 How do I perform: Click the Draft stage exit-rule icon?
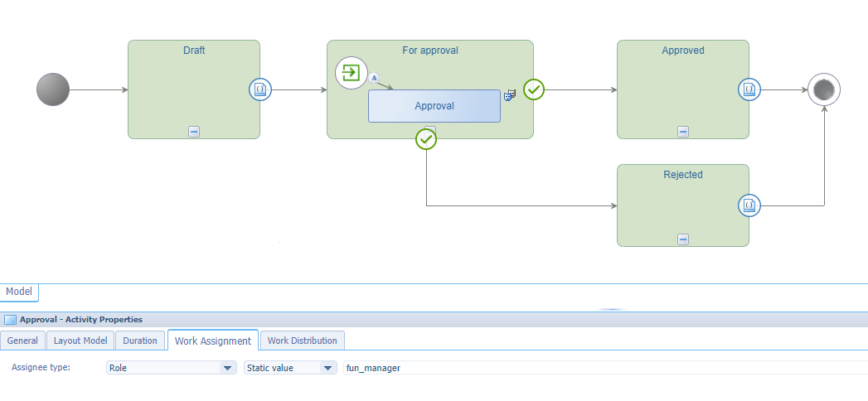click(260, 89)
